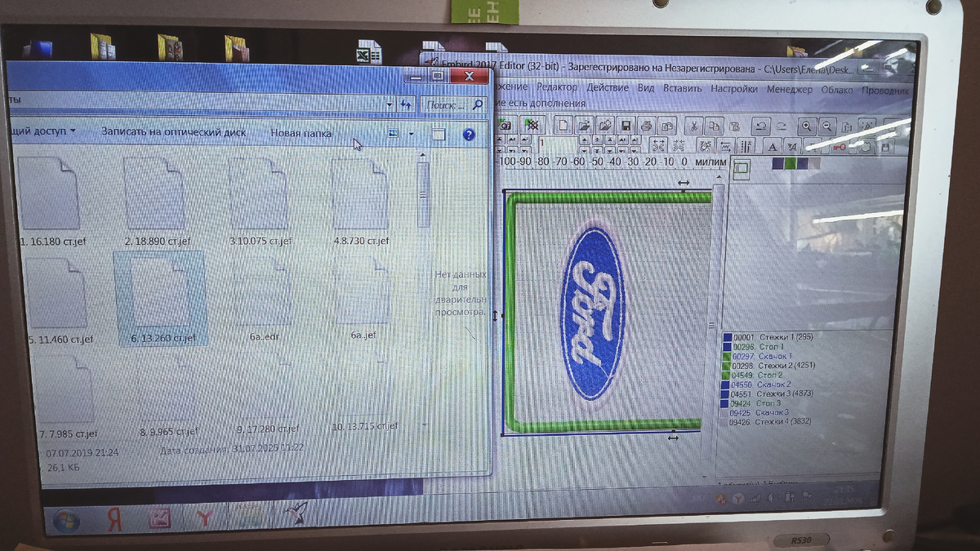Click the camera capture icon in Embird toolbar
Viewport: 980px width, 551px height.
(x=505, y=126)
